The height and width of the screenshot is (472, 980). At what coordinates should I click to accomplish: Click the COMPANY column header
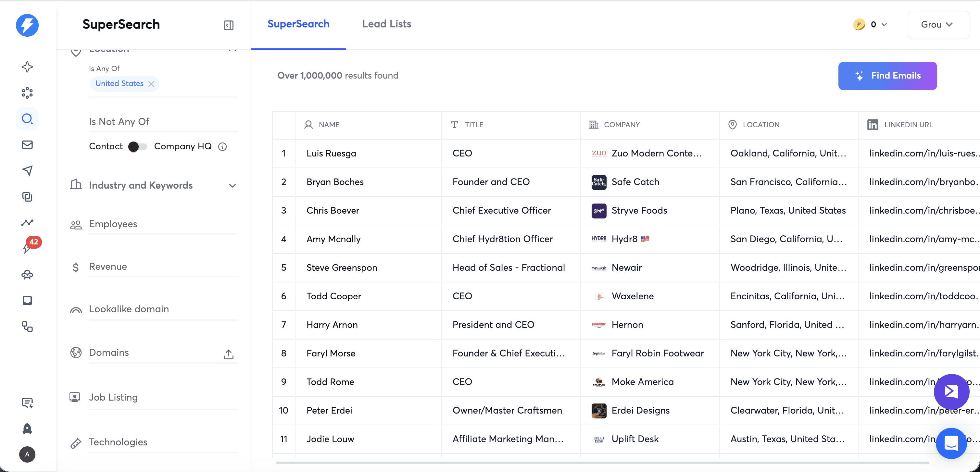point(649,125)
